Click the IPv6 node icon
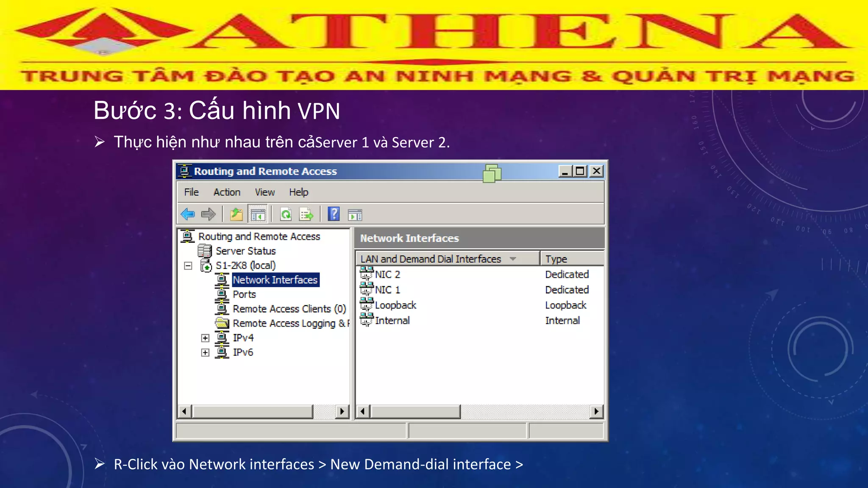868x488 pixels. [222, 352]
